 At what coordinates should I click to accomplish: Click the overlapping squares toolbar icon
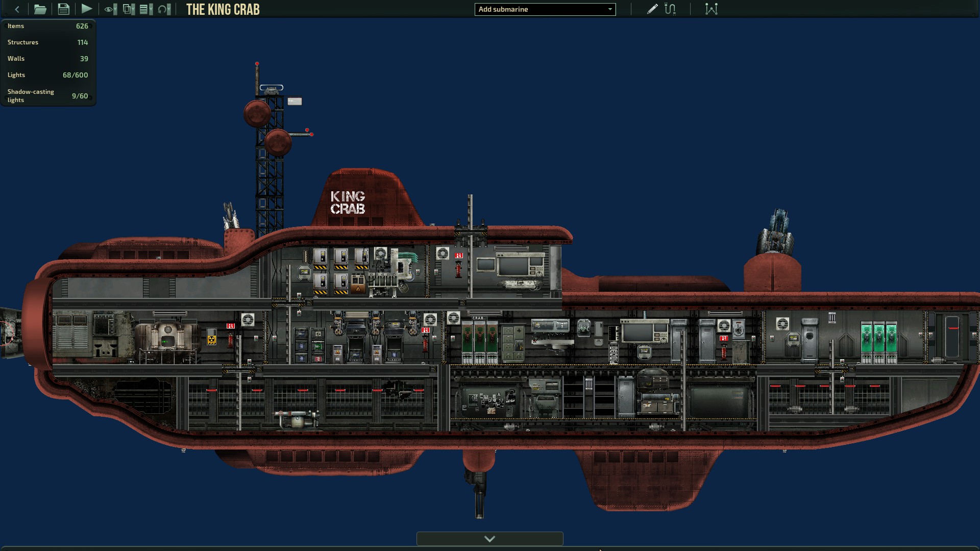click(127, 9)
